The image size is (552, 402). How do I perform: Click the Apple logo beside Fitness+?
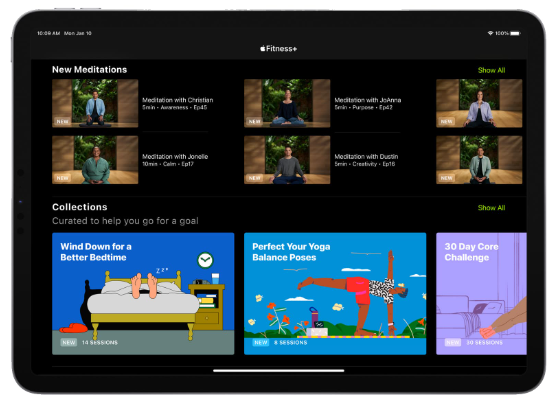[x=263, y=49]
